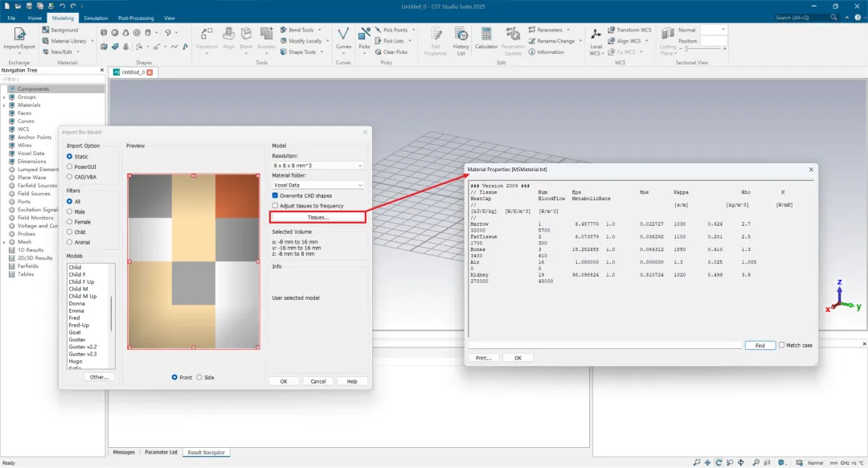868x468 pixels.
Task: Open the File menu
Action: tap(11, 18)
